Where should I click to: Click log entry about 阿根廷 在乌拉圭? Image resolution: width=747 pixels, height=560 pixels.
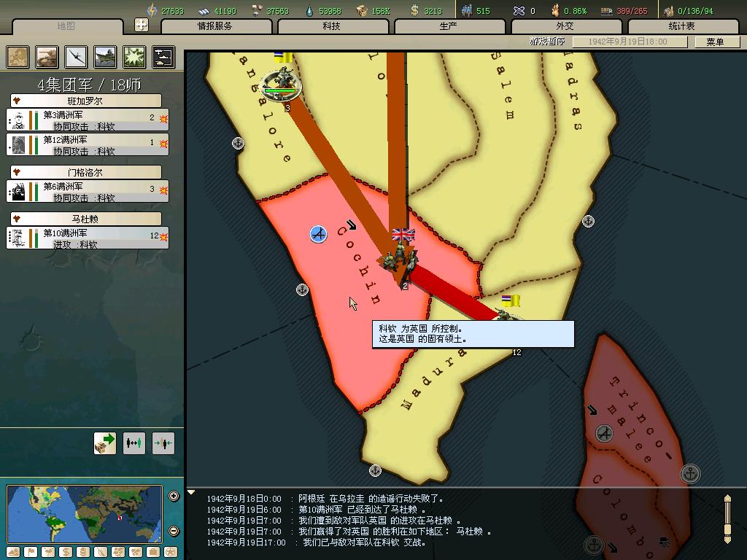[325, 499]
